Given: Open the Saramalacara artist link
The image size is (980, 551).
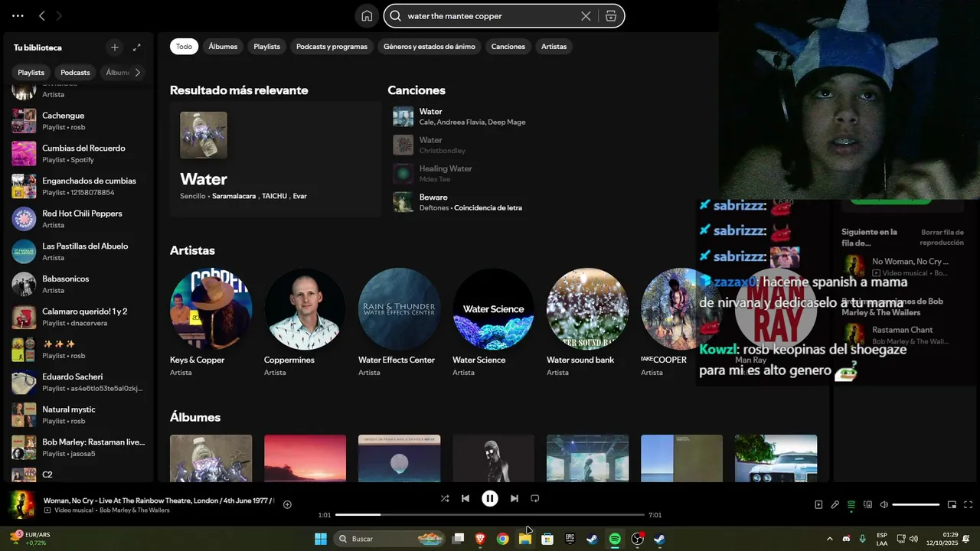Looking at the screenshot, I should pyautogui.click(x=234, y=196).
